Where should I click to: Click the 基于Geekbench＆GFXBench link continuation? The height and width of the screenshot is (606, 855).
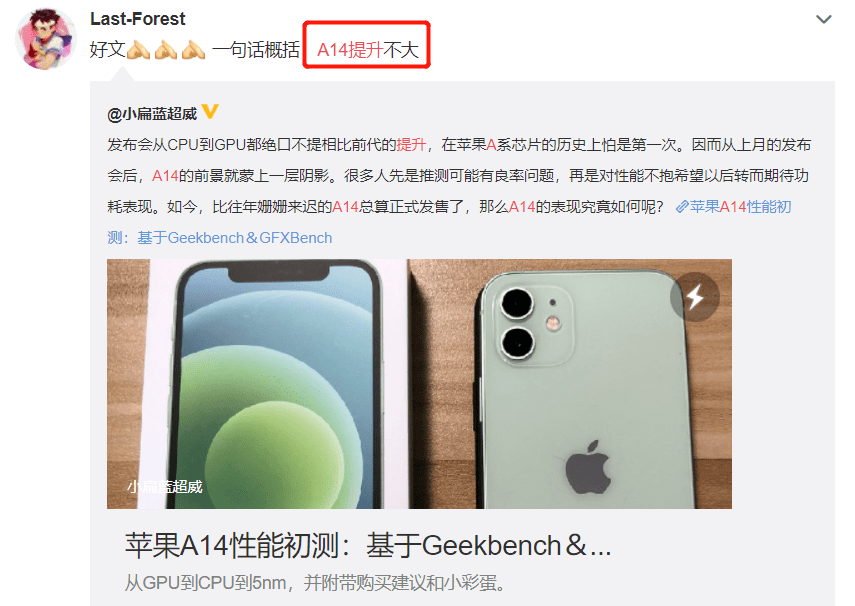tap(220, 238)
